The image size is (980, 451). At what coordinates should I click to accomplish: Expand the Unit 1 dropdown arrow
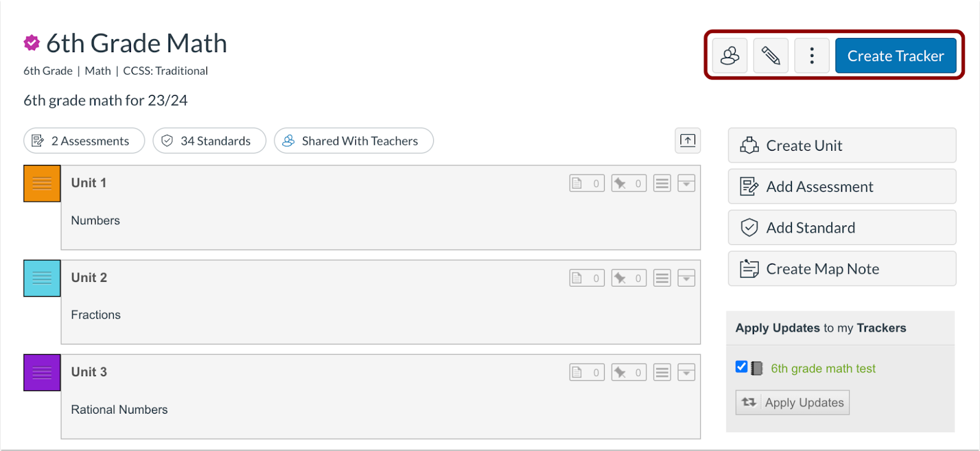(687, 183)
